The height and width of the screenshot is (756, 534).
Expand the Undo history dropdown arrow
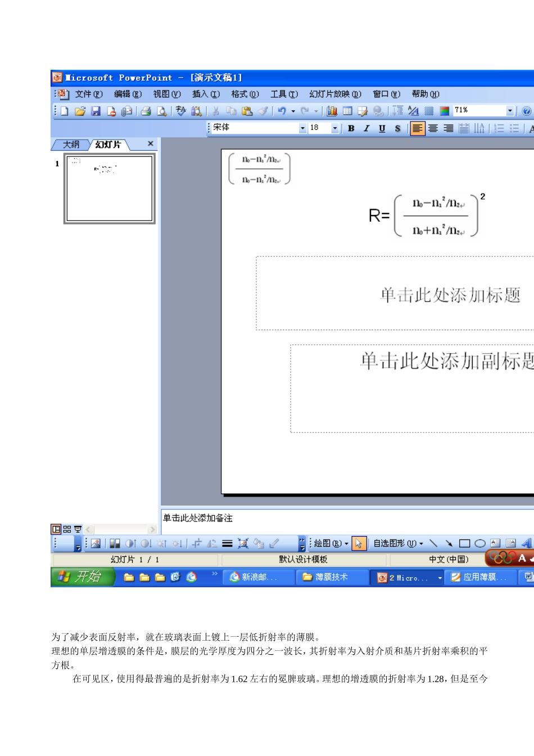click(x=293, y=111)
